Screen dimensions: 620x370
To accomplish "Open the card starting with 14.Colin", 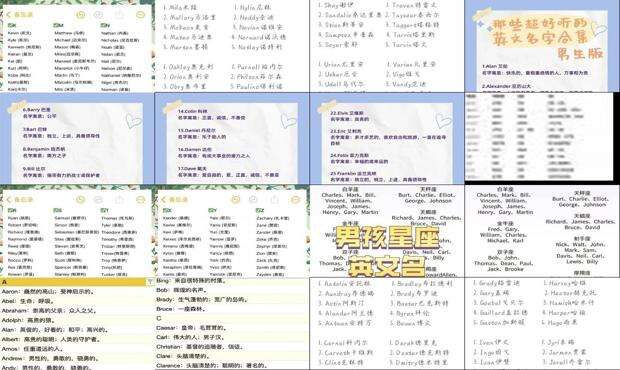I will (232, 138).
